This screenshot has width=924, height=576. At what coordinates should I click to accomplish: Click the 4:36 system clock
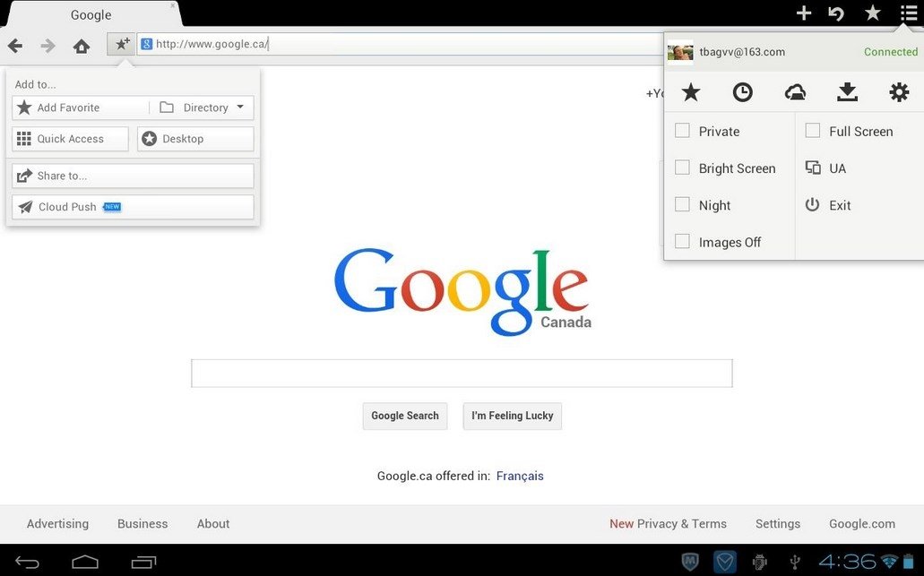tap(848, 562)
